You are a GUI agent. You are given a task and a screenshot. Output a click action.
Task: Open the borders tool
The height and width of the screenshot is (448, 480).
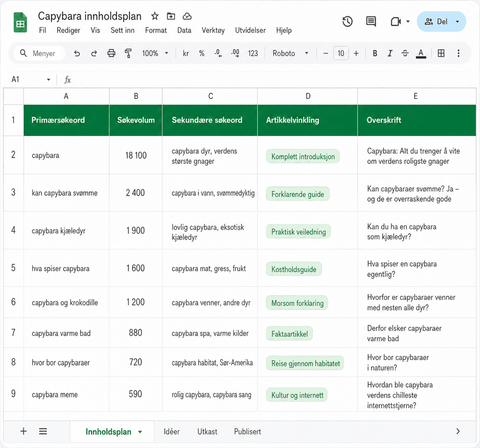pyautogui.click(x=441, y=53)
